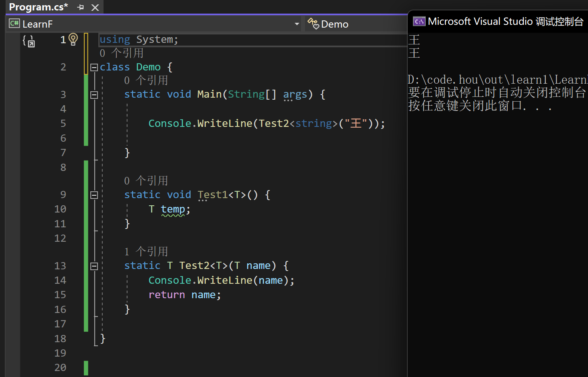This screenshot has height=377, width=588.
Task: Click the lightbulb quick actions icon
Action: (73, 39)
